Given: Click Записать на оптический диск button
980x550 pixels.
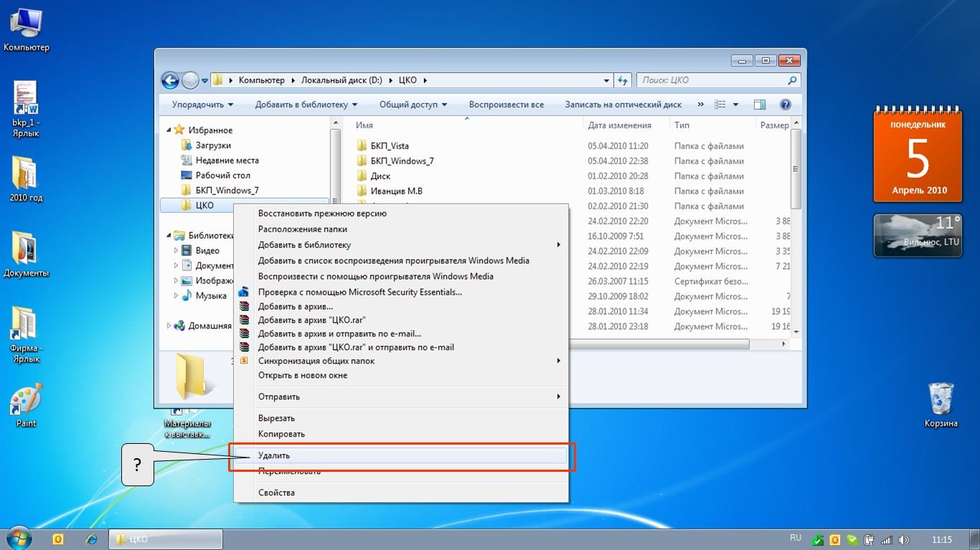Looking at the screenshot, I should pos(623,105).
